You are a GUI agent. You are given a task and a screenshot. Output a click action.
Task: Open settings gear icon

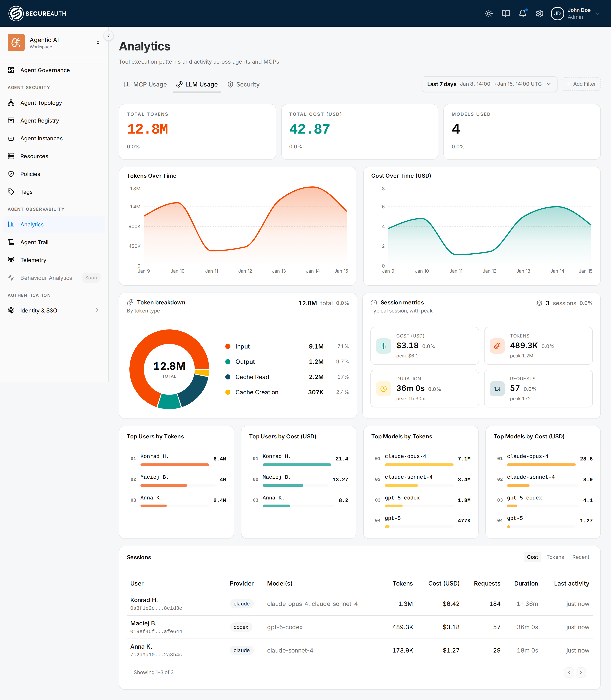click(x=539, y=14)
